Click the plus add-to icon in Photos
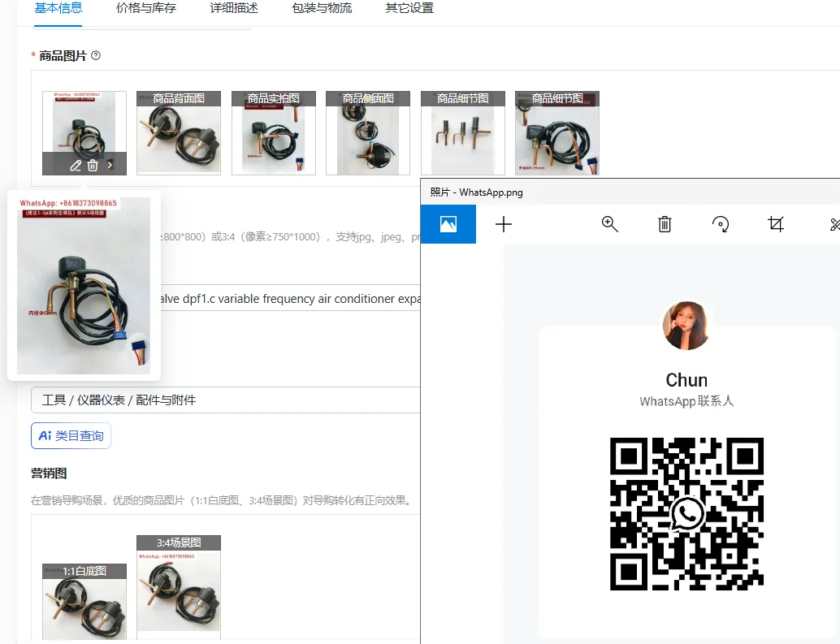The width and height of the screenshot is (840, 644). (x=504, y=224)
